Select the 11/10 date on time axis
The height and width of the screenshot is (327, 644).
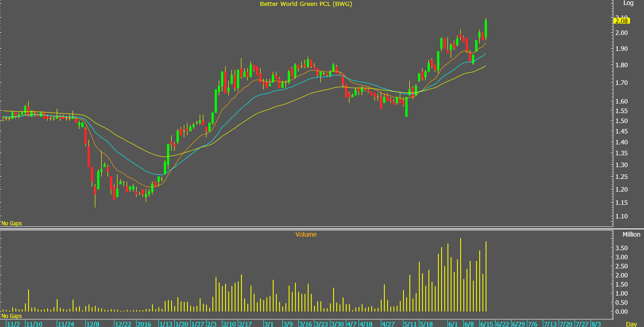tap(34, 324)
